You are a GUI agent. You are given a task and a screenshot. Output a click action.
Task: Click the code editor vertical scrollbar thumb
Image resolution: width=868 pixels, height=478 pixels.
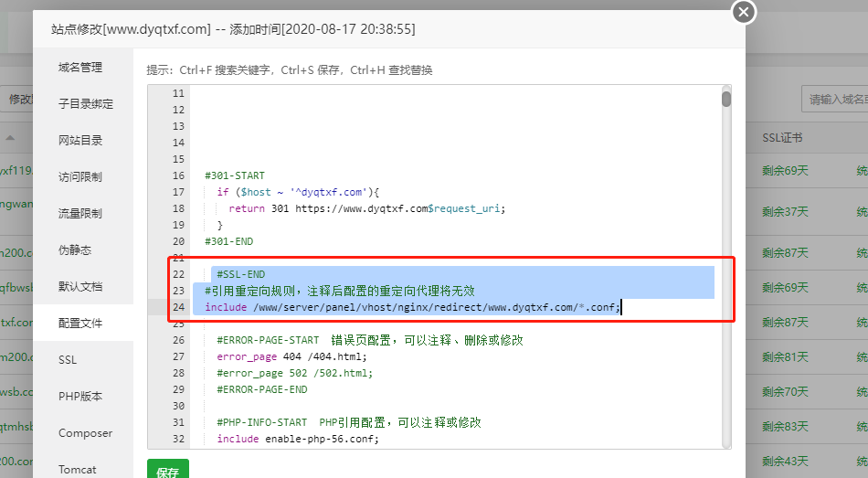click(726, 99)
